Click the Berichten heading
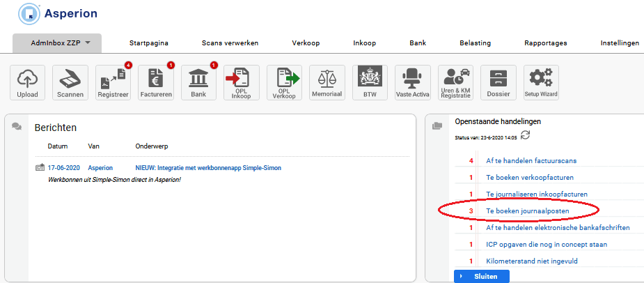The height and width of the screenshot is (283, 644). pyautogui.click(x=56, y=128)
